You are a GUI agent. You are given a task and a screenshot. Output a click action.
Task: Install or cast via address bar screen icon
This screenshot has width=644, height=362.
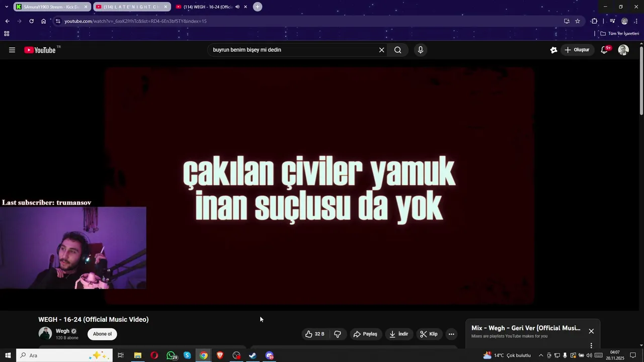[567, 21]
